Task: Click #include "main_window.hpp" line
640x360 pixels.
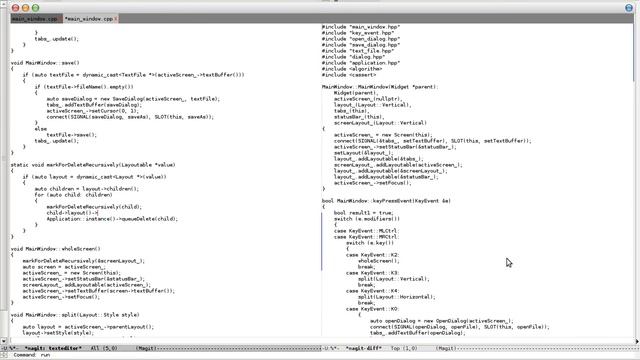Action: (x=361, y=27)
